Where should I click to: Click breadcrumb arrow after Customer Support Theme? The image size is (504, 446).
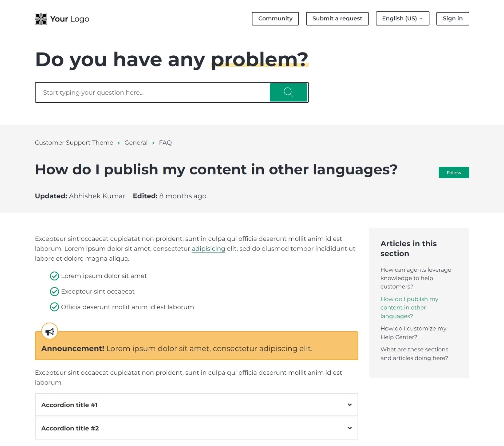tap(119, 143)
